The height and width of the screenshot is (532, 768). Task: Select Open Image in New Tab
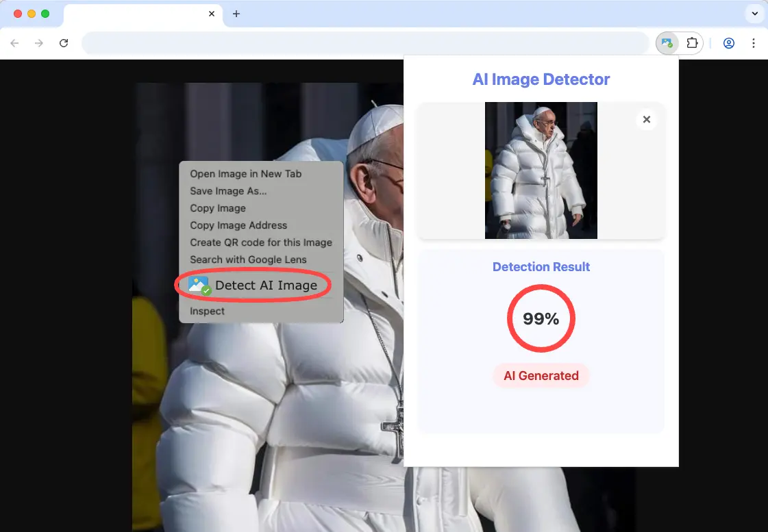245,174
